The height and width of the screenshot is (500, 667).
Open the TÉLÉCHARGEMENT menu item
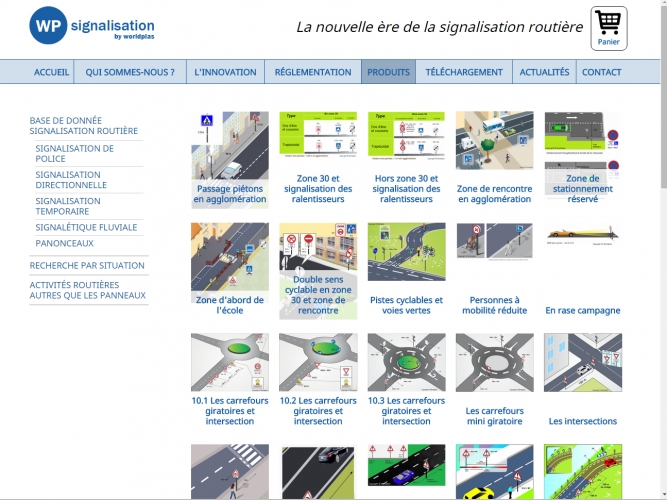point(464,72)
